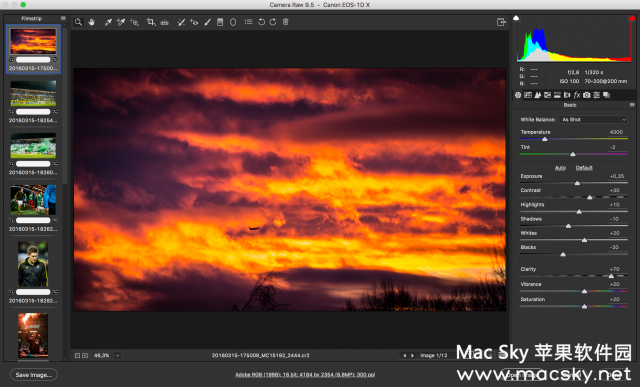Switch to the Split Toning tab
Screen dimensions: 640x387
pyautogui.click(x=557, y=95)
